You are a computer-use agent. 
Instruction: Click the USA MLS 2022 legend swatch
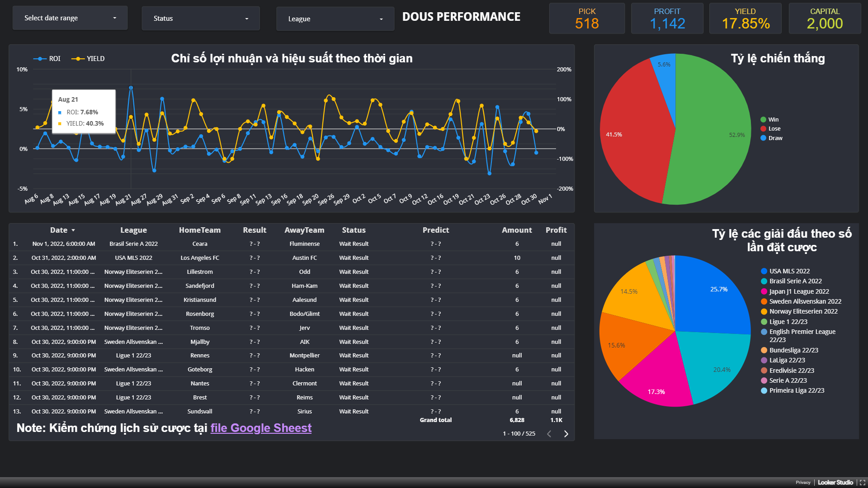(x=764, y=271)
